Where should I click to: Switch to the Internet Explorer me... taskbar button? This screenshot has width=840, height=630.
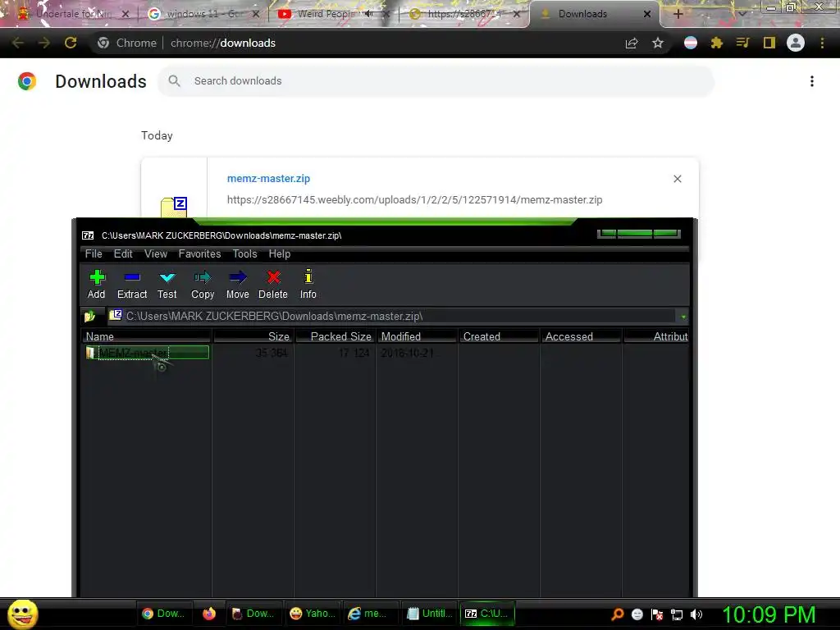point(371,614)
